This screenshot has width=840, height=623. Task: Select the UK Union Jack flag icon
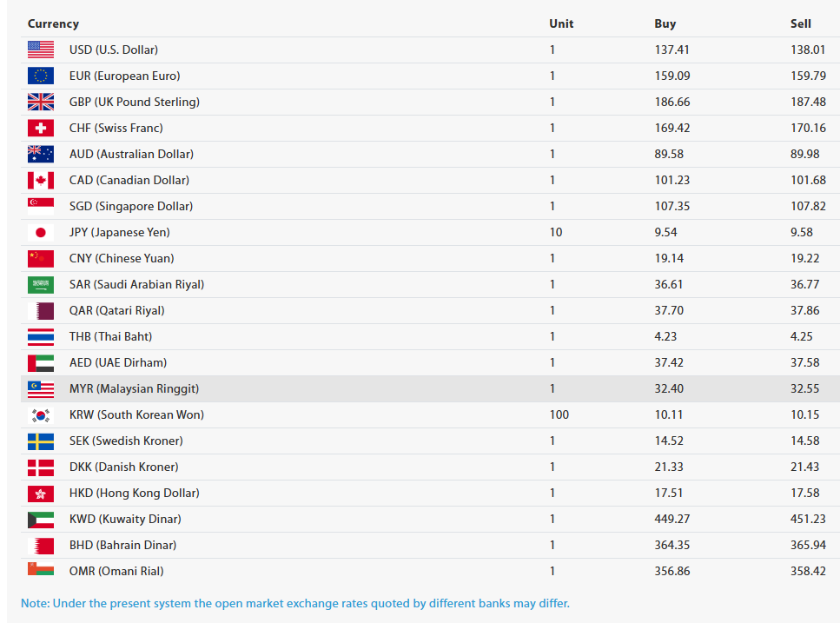(x=41, y=102)
